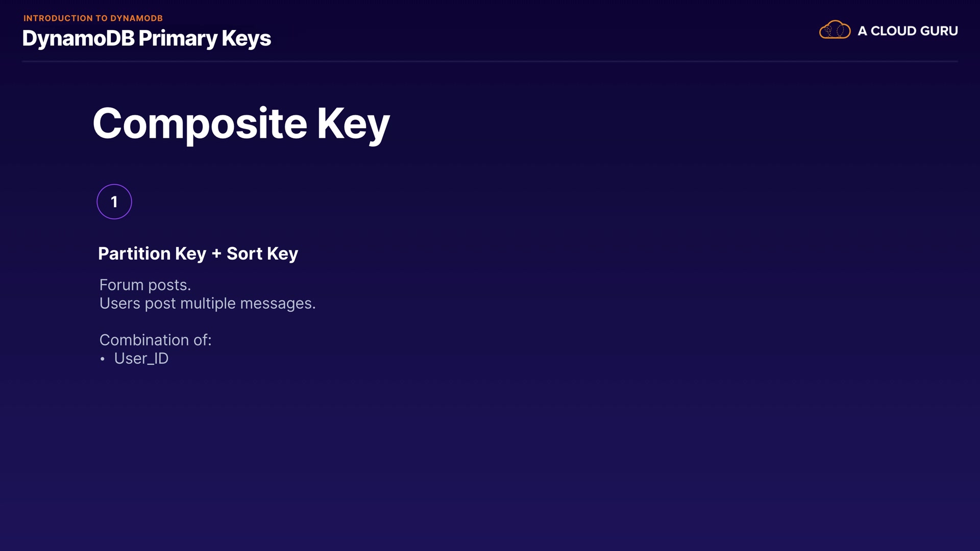Click the word "Composite" in the heading

coord(200,124)
